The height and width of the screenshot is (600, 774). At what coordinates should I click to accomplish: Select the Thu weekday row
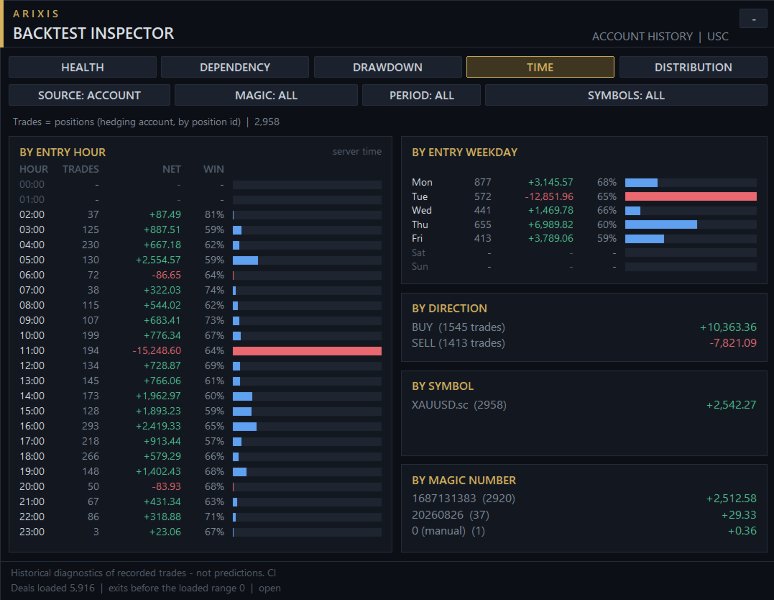tap(584, 225)
